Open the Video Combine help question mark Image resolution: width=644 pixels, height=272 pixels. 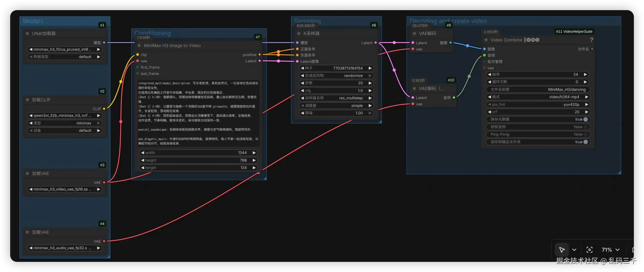[591, 40]
